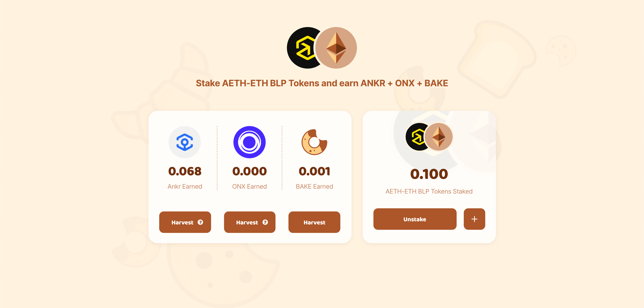The width and height of the screenshot is (644, 308).
Task: Click the 0.100 staked tokens amount
Action: pyautogui.click(x=429, y=174)
